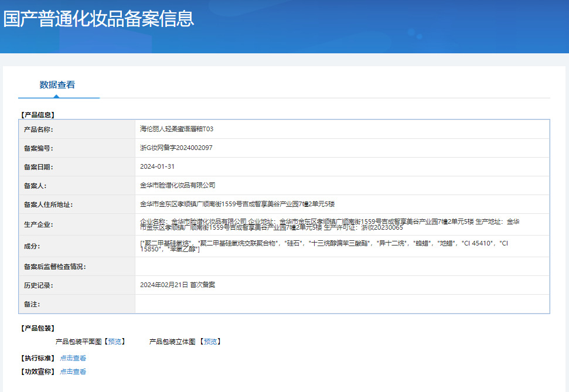The image size is (569, 392).
Task: Click the filing date 2024-01-31
Action: [x=157, y=167]
